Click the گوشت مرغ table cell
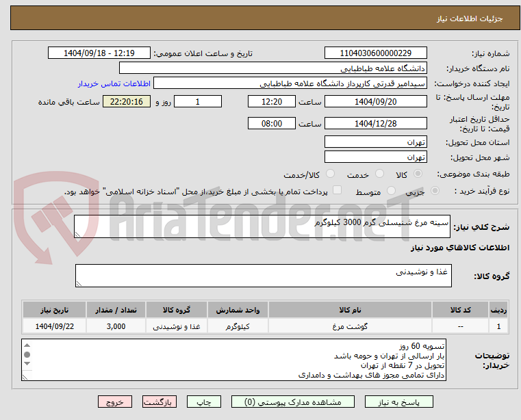Image resolution: width=521 pixels, height=420 pixels. click(x=350, y=326)
